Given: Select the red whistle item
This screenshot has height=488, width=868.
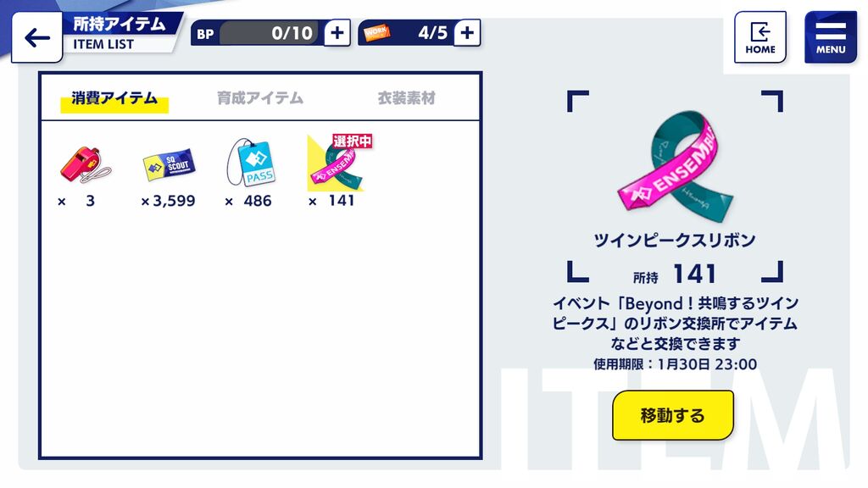Looking at the screenshot, I should tap(86, 164).
